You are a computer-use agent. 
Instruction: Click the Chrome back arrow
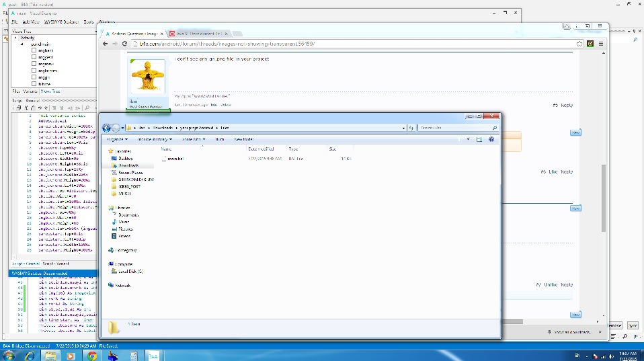[105, 44]
